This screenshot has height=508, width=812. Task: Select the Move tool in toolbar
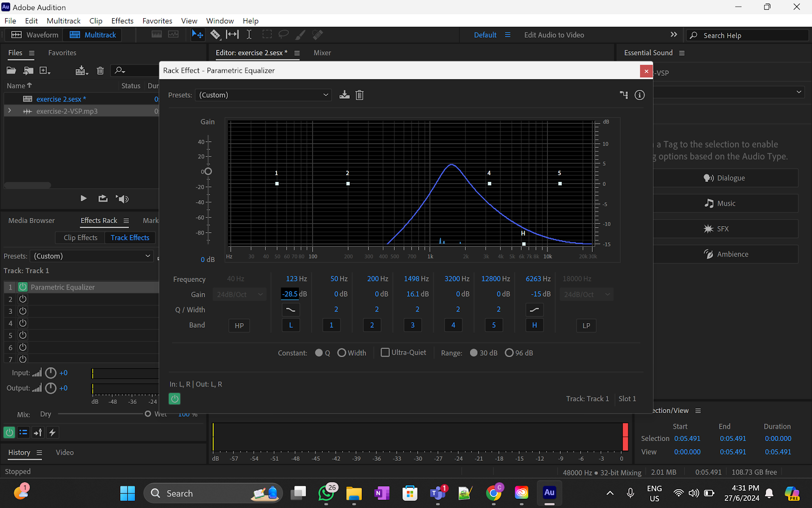pyautogui.click(x=197, y=35)
